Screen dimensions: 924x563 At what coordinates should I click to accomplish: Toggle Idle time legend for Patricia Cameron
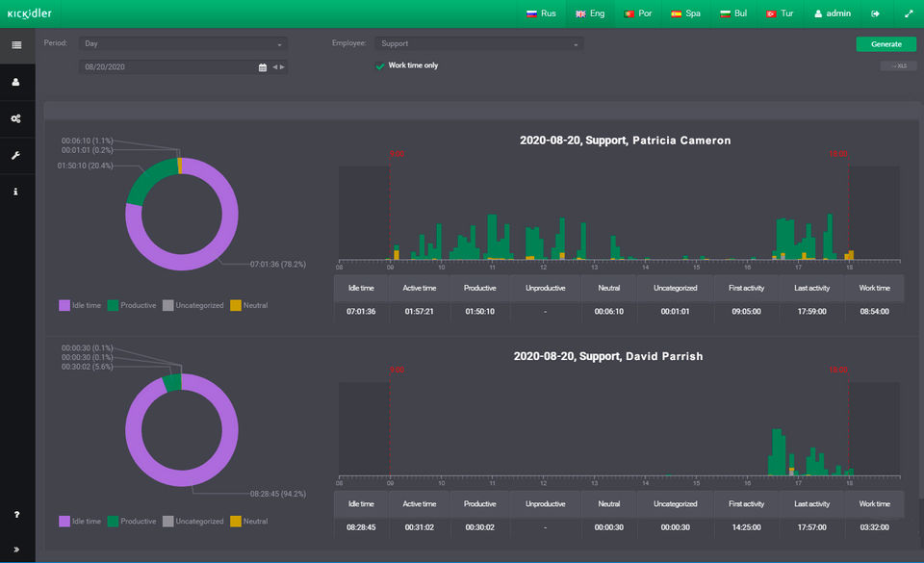(x=80, y=305)
